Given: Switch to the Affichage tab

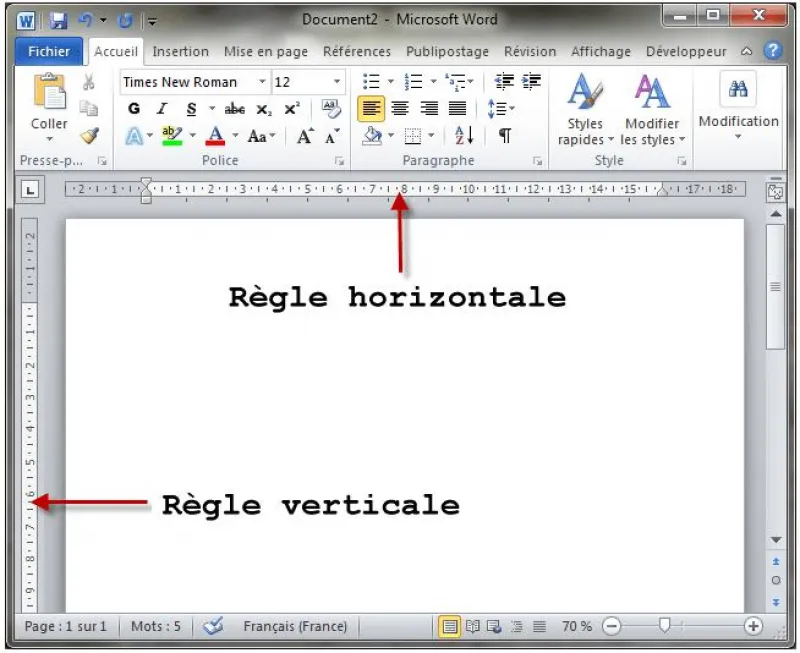Looking at the screenshot, I should 601,52.
